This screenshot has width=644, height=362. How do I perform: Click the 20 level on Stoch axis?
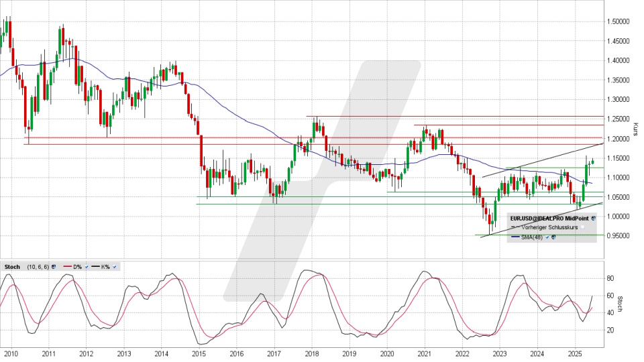pos(610,330)
